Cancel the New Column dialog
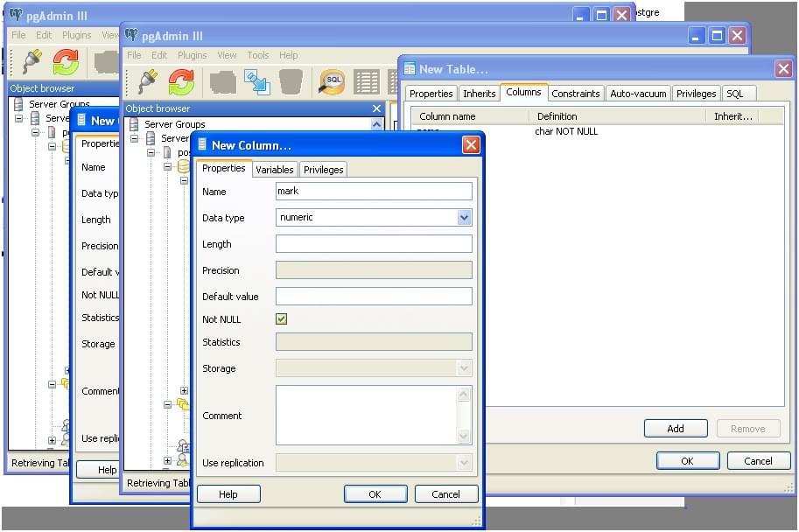 coord(445,494)
